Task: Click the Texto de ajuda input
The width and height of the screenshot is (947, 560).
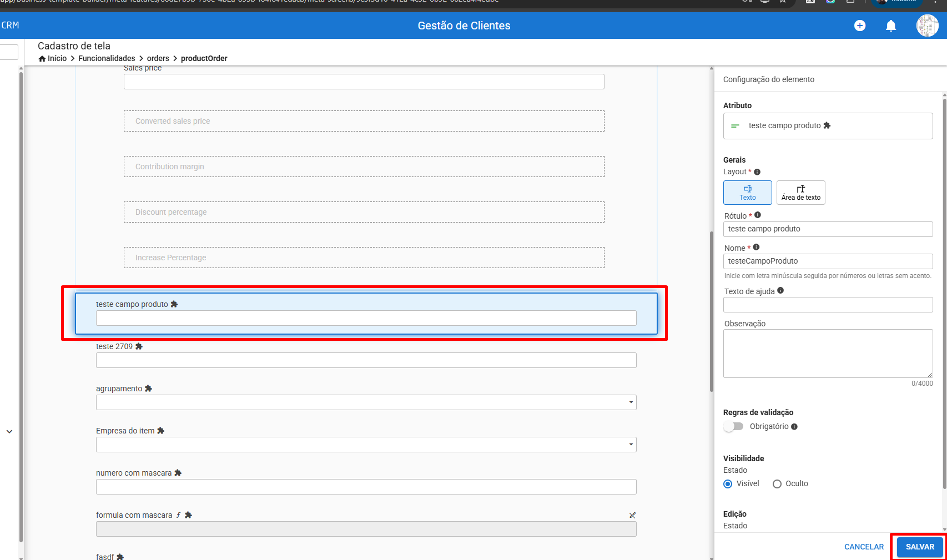Action: (828, 305)
